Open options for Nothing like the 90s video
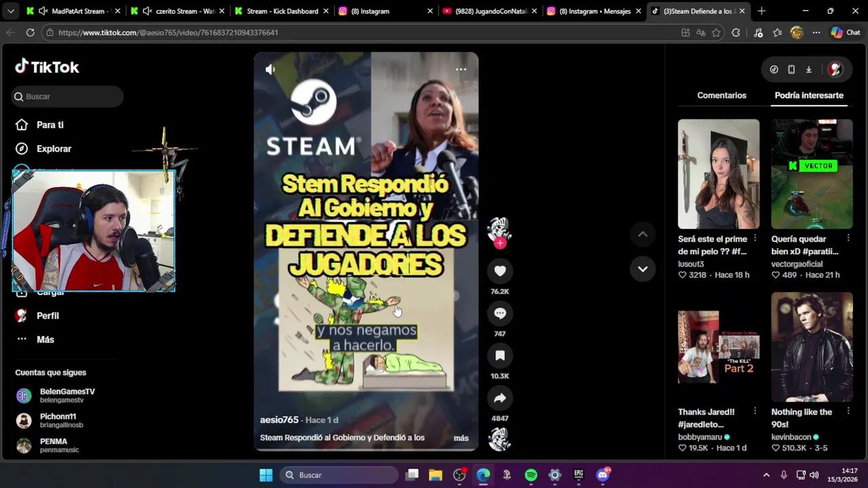This screenshot has width=868, height=488. 848,411
